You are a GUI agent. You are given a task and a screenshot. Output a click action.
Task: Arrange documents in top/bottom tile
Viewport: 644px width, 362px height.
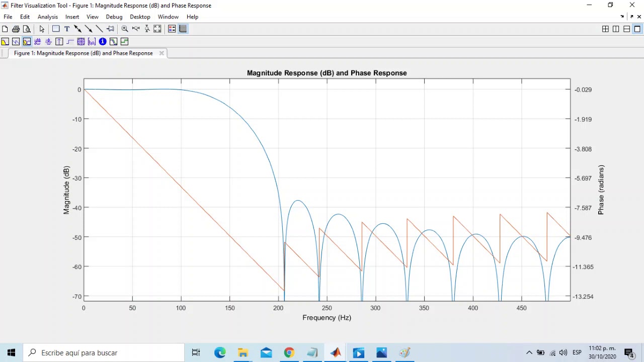(x=626, y=29)
